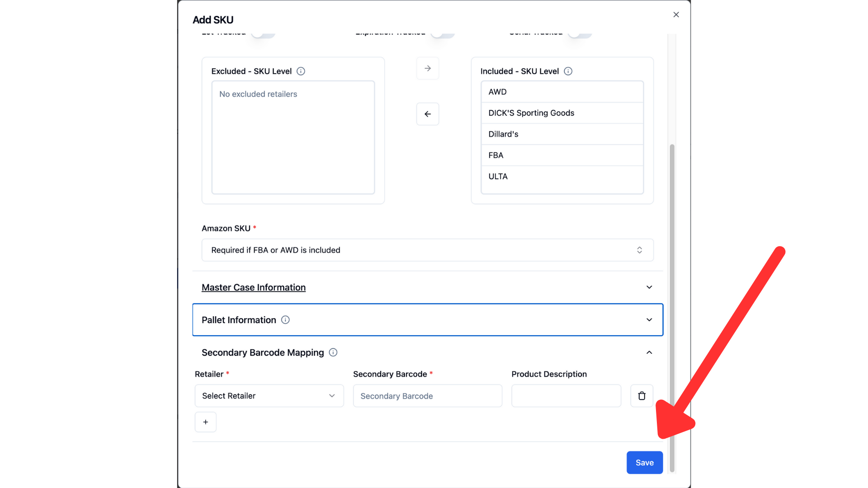868x488 pixels.
Task: Open the Included SKU Level info icon
Action: point(568,71)
